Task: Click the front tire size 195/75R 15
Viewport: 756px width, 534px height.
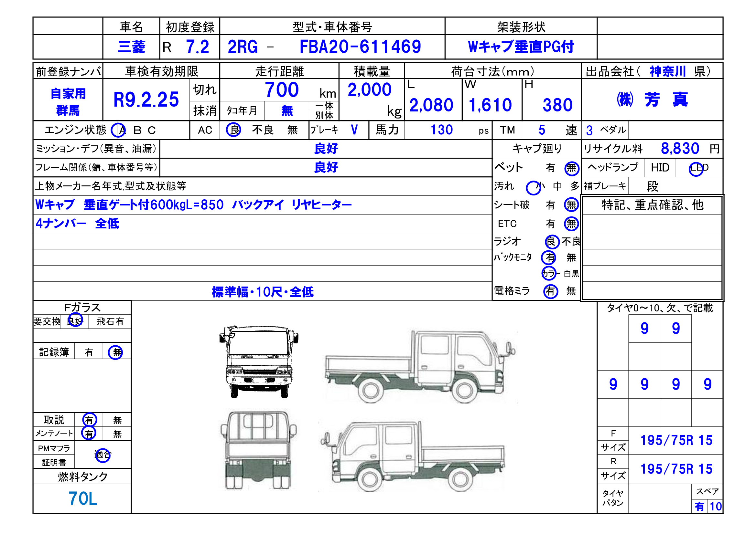Action: click(676, 441)
